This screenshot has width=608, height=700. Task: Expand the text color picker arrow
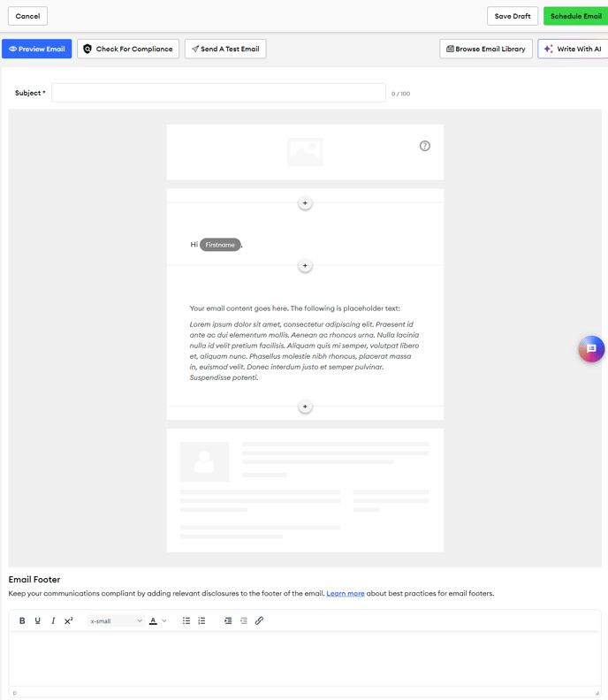point(164,621)
